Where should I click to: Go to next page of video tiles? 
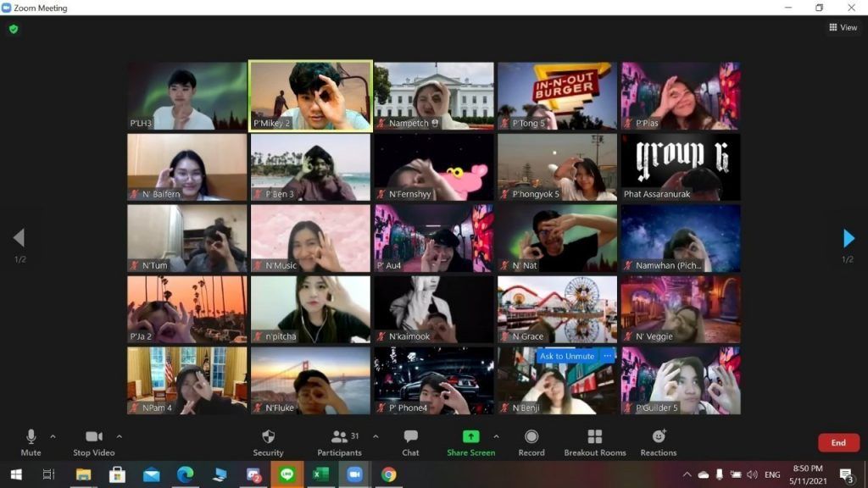[x=849, y=238]
